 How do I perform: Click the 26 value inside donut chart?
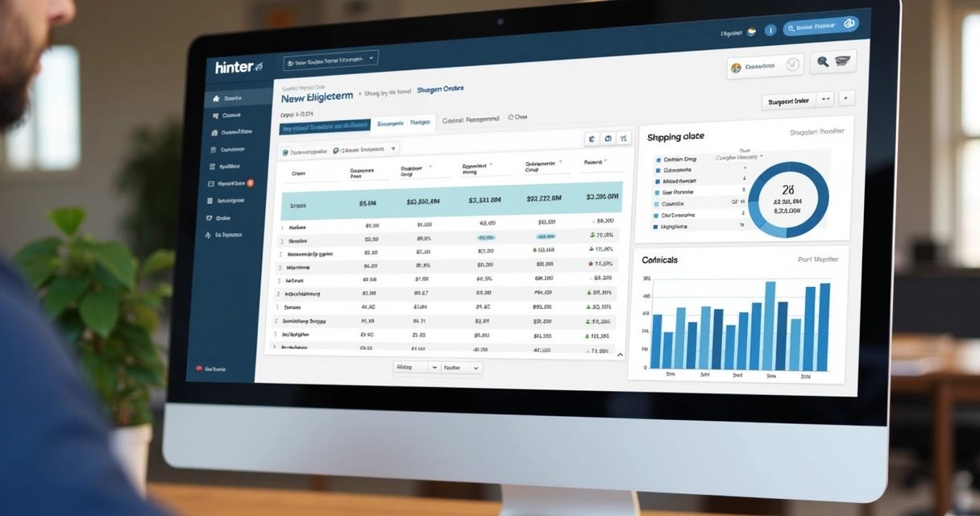787,189
